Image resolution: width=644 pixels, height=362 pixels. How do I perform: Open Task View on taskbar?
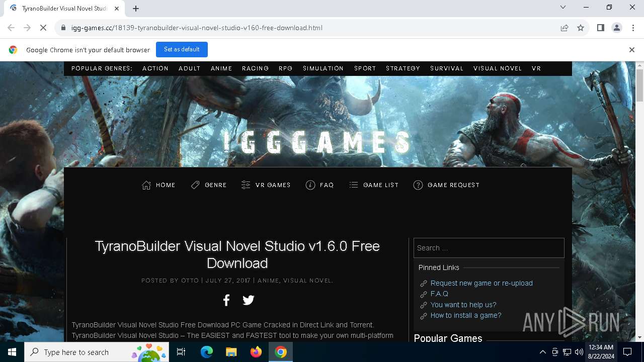pyautogui.click(x=181, y=352)
